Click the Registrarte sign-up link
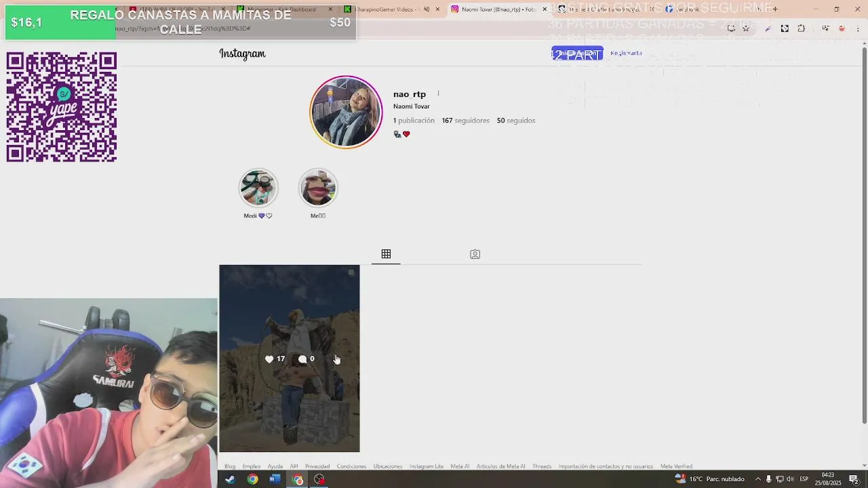The width and height of the screenshot is (868, 488). [x=626, y=53]
